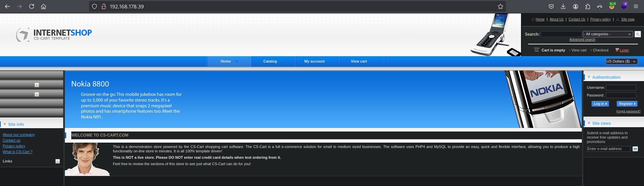The image size is (644, 186).
Task: Open the browser extensions puzzle icon
Action: point(588,6)
